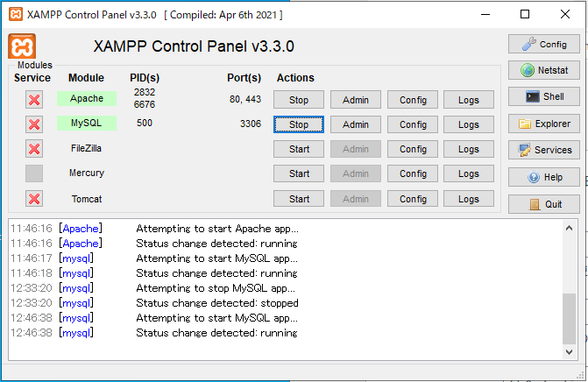This screenshot has height=382, width=588.
Task: Open the Apache Config menu
Action: click(412, 100)
